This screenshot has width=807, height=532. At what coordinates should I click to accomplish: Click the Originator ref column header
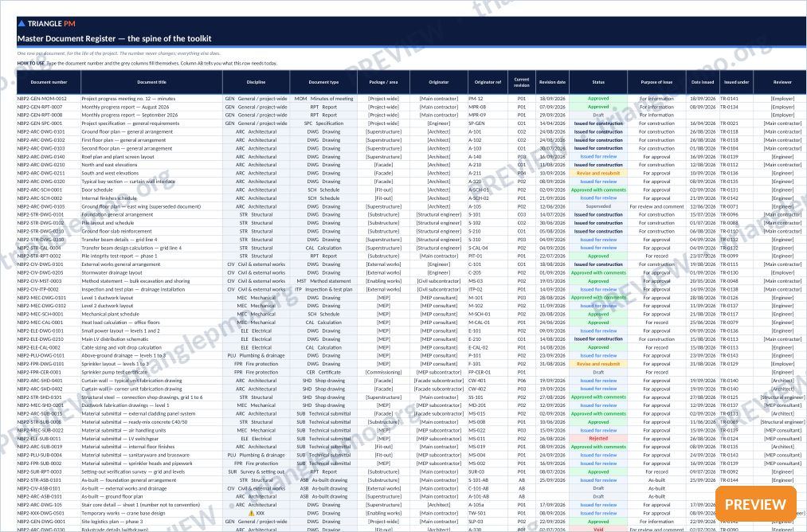tap(488, 82)
